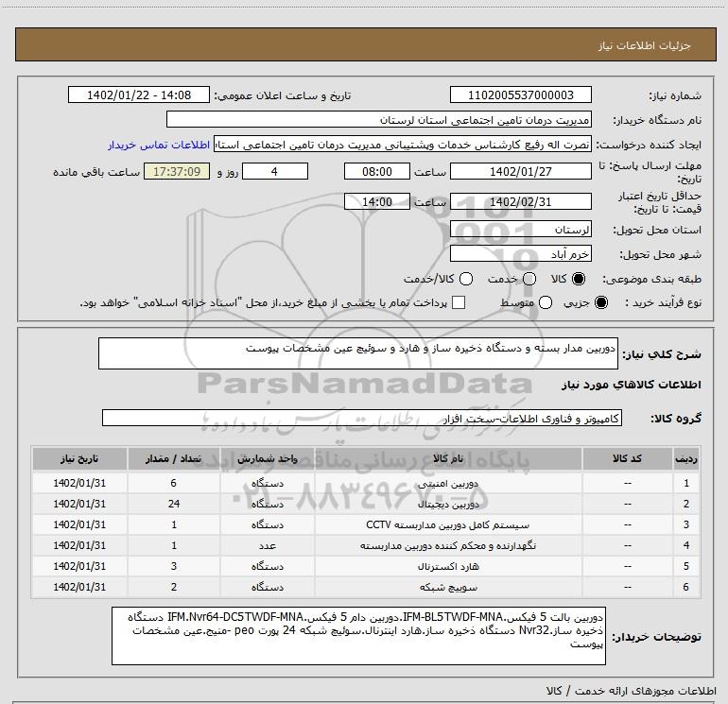Click the response time field 08:00

(377, 172)
